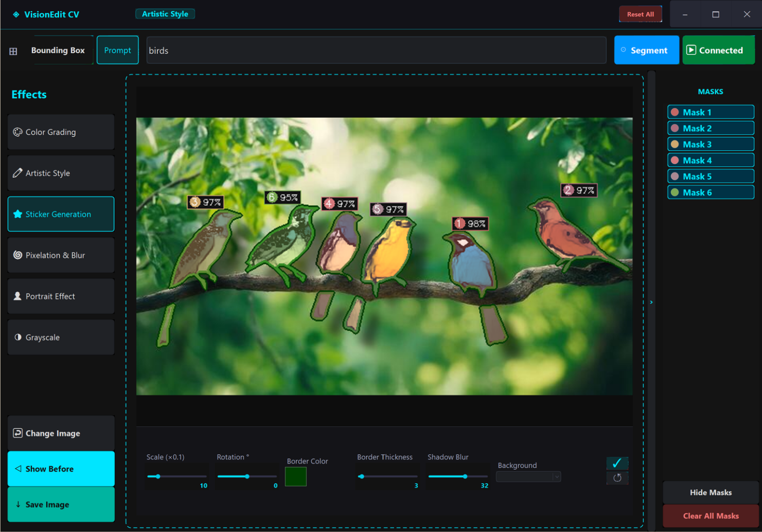Click the Save Image download arrow icon
This screenshot has width=762, height=532.
(x=18, y=504)
